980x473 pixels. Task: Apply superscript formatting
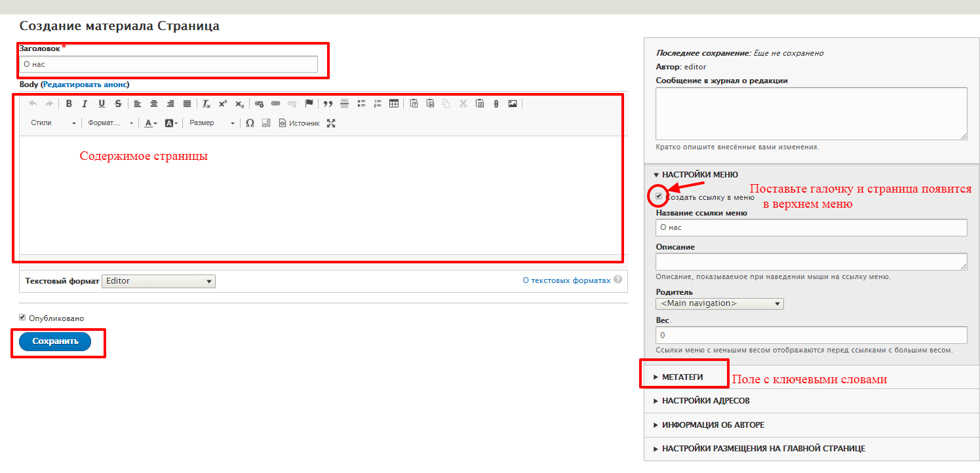(x=223, y=104)
